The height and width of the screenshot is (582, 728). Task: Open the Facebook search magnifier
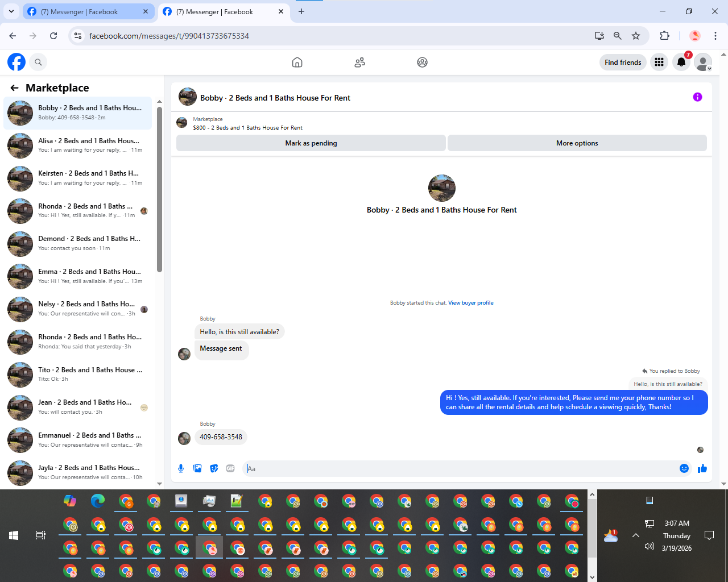tap(38, 62)
